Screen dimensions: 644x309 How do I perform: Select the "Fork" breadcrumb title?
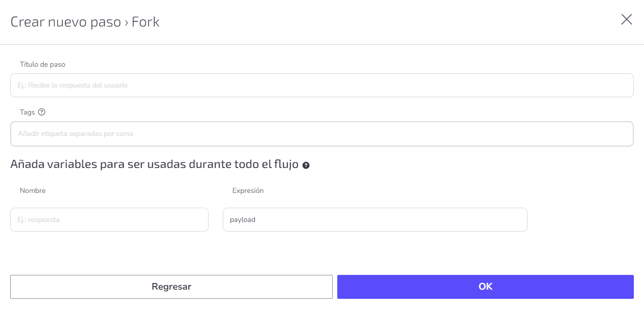tap(145, 22)
